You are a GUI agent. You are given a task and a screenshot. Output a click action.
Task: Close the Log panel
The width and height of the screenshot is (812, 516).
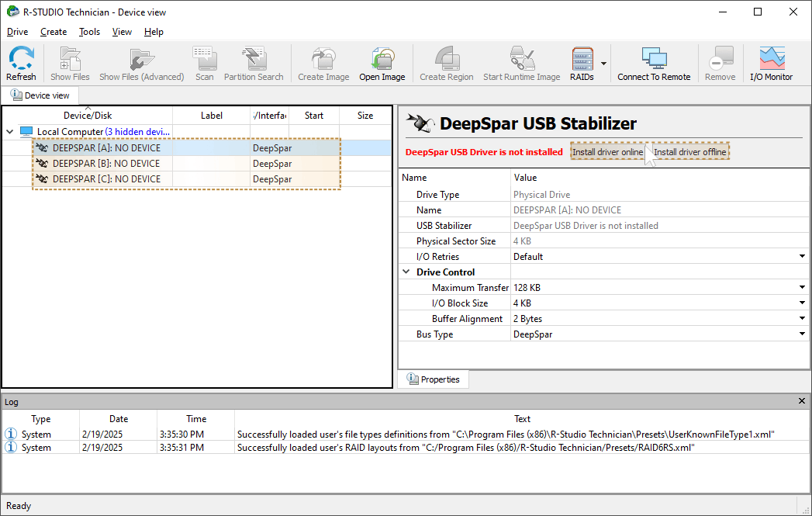(x=802, y=401)
